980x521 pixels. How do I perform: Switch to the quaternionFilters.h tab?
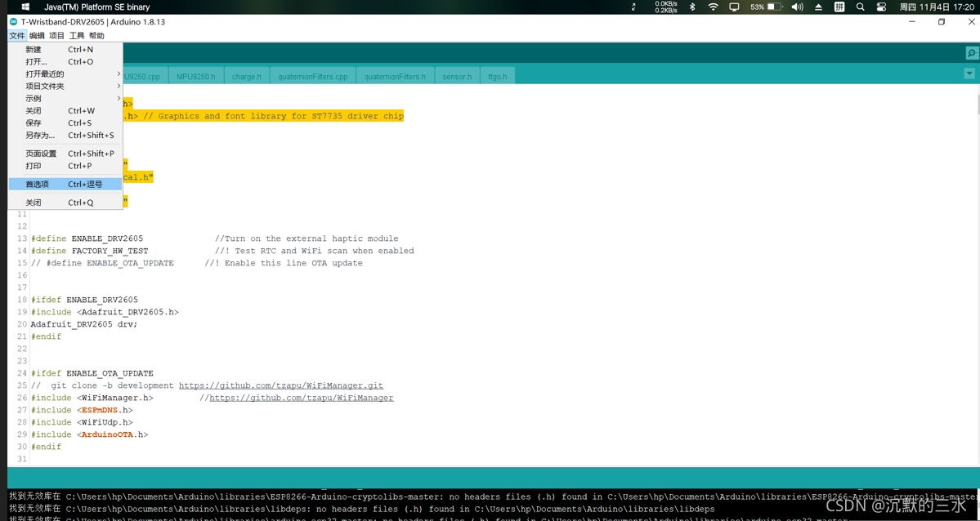point(395,76)
